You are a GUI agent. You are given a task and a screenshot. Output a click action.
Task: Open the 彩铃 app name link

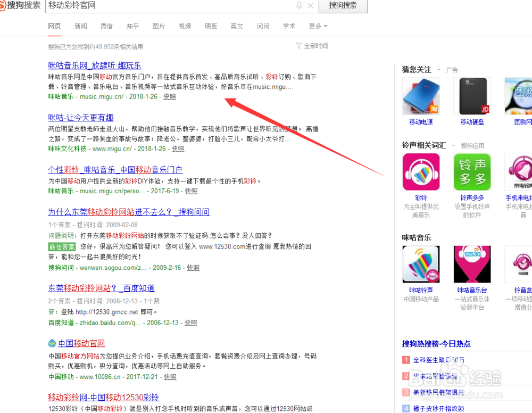point(421,198)
